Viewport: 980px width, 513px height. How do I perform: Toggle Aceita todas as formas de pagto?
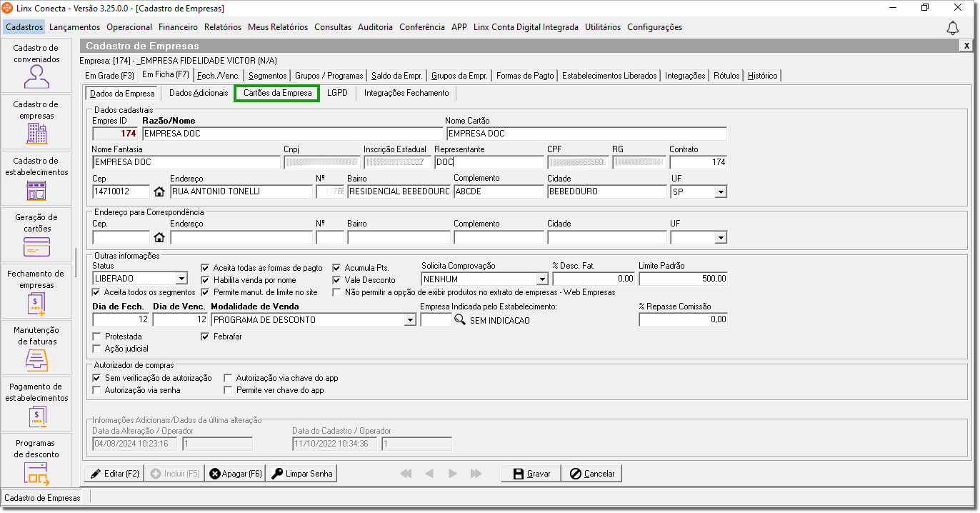[206, 268]
